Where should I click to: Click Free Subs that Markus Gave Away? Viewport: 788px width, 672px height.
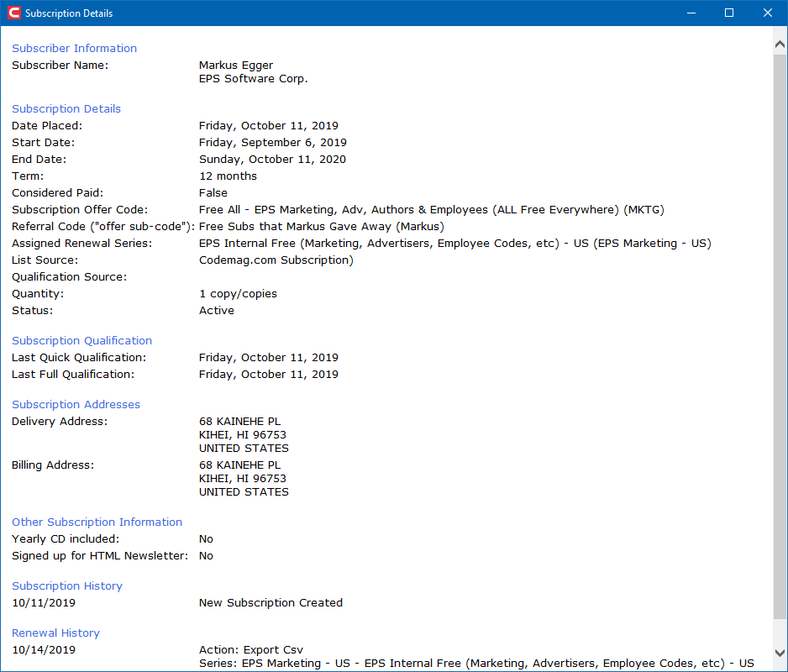322,227
